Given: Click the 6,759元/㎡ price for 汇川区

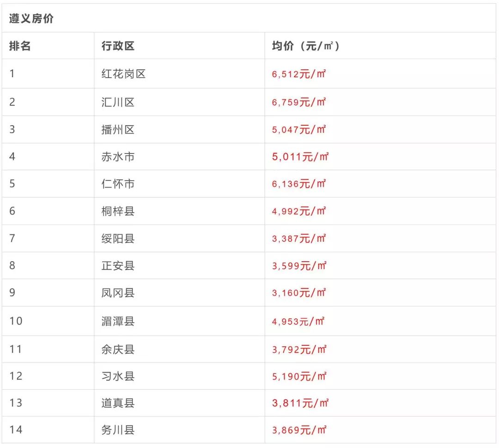Looking at the screenshot, I should click(299, 102).
